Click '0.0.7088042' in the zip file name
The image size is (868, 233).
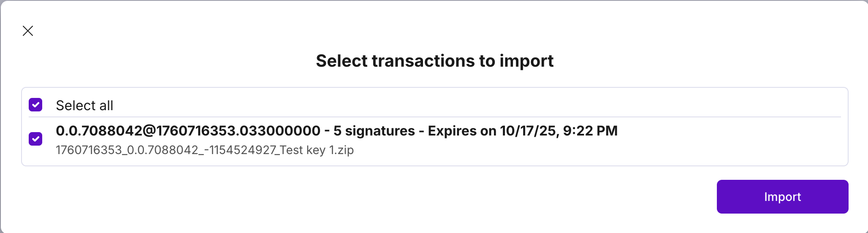pyautogui.click(x=163, y=150)
